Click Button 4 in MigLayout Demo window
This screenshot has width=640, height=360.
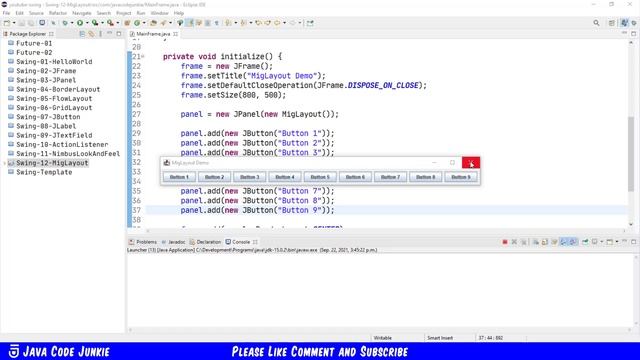pos(285,177)
